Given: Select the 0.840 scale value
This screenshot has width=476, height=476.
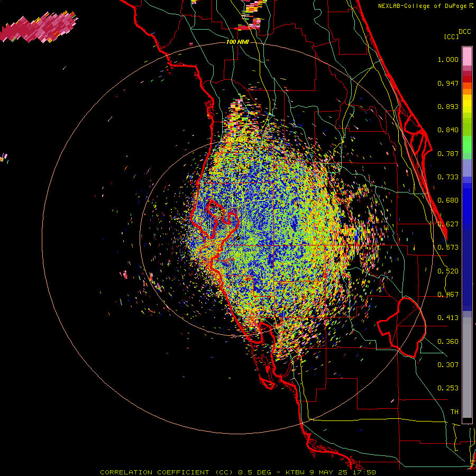Looking at the screenshot, I should click(x=448, y=130).
